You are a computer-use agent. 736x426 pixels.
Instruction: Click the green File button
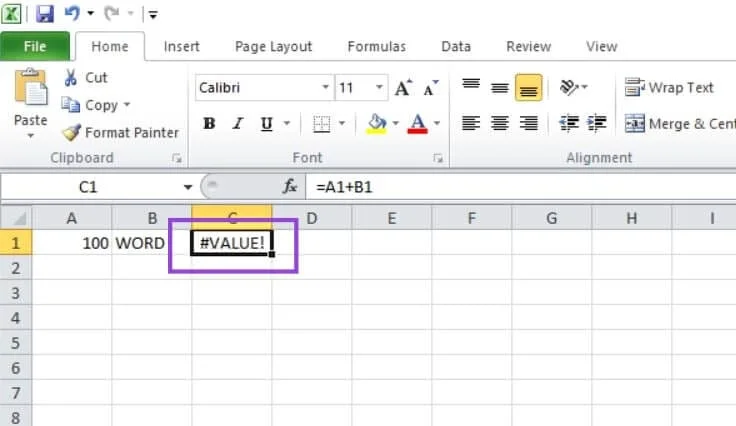tap(35, 46)
